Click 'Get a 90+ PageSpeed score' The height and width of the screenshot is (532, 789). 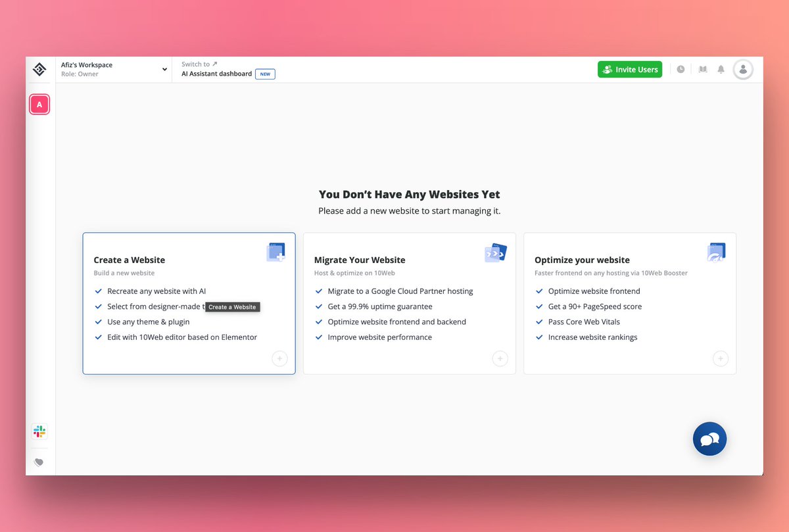point(595,306)
